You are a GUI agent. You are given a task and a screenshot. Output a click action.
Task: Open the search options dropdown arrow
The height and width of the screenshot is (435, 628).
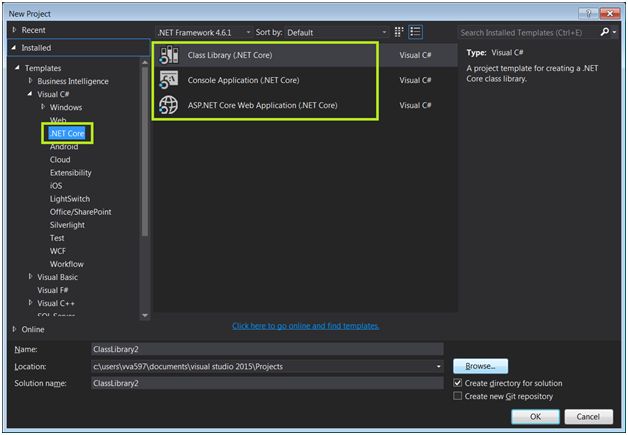[614, 32]
